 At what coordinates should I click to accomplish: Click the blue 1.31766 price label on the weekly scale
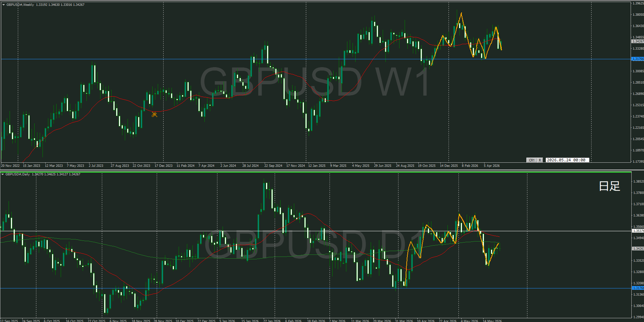tap(637, 59)
